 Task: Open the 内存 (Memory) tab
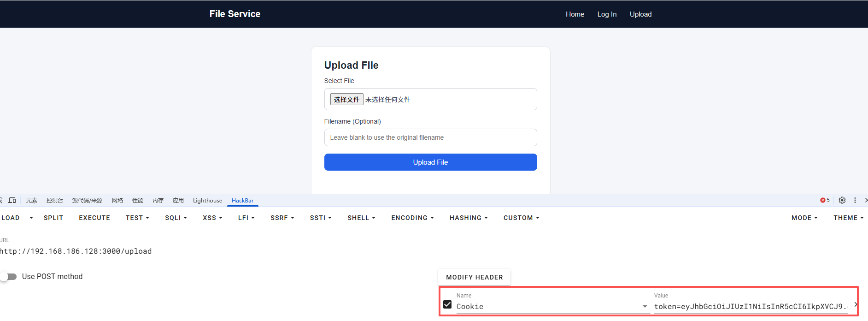coord(158,200)
